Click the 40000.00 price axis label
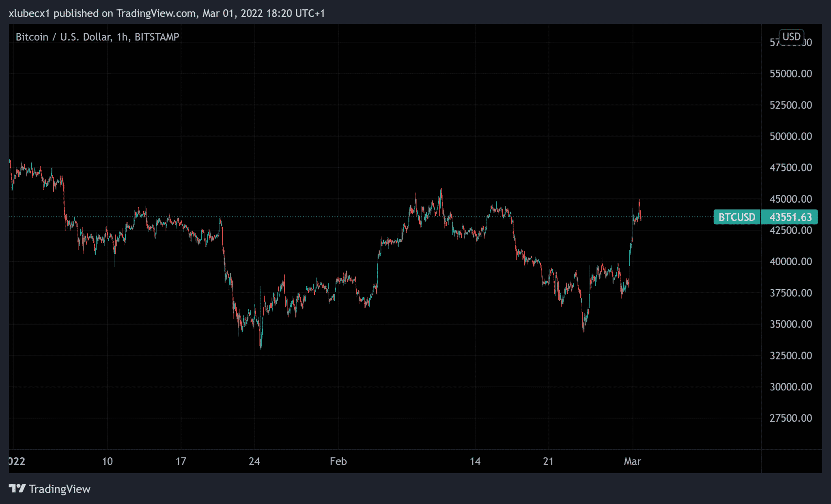Image resolution: width=831 pixels, height=504 pixels. coord(790,262)
